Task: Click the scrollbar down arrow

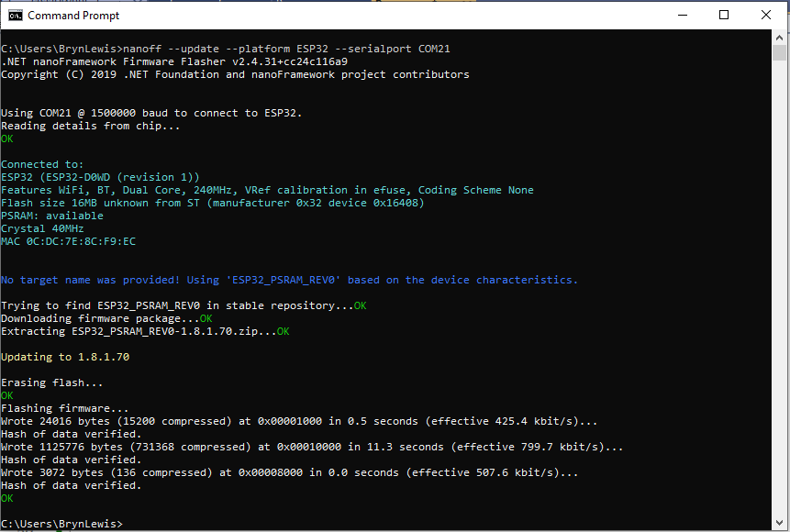Action: point(781,523)
